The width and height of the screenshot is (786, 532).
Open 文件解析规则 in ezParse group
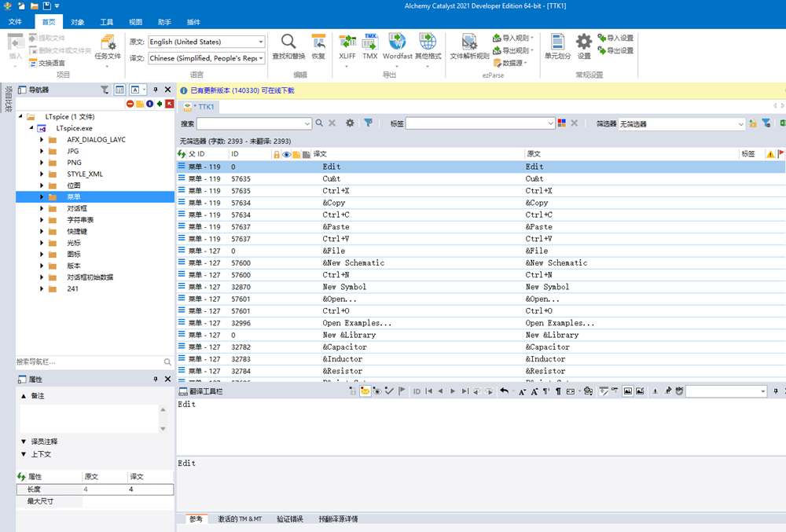coord(469,46)
